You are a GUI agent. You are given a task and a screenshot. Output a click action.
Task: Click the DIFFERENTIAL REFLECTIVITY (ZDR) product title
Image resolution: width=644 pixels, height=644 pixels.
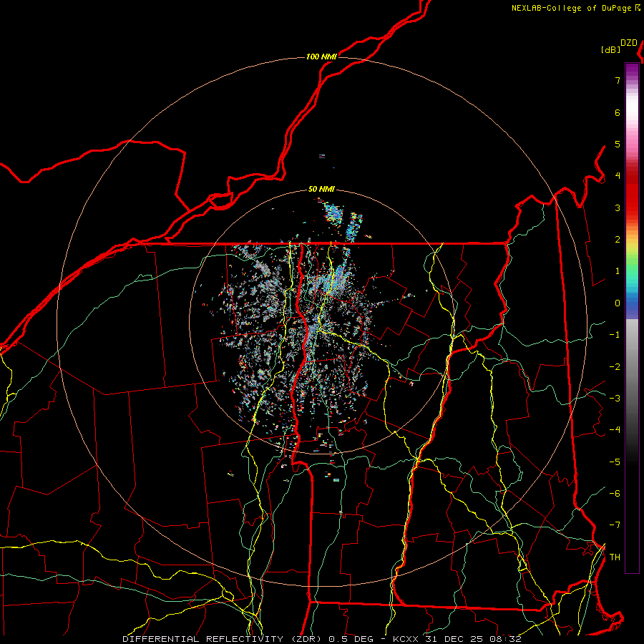click(x=223, y=639)
